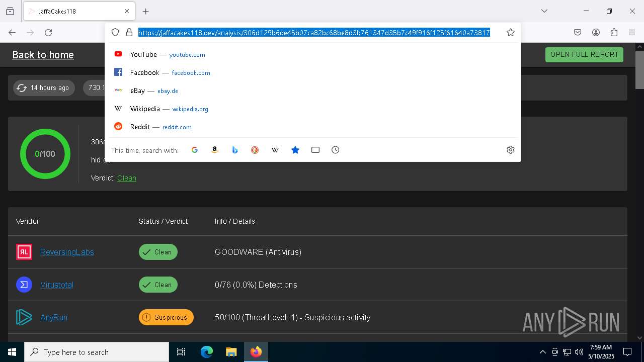
Task: Click the Clean verdict link
Action: pos(127,178)
